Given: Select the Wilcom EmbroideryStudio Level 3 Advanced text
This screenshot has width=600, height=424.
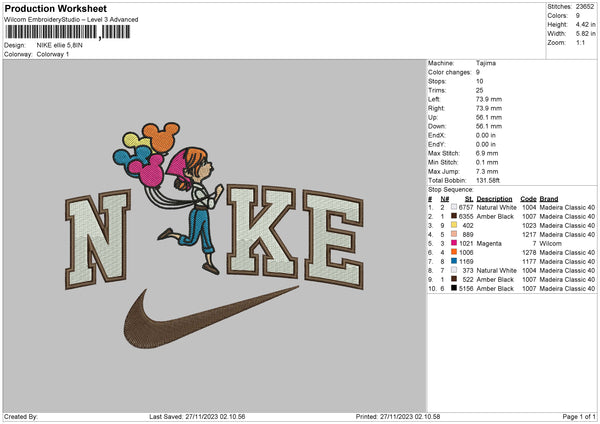Looking at the screenshot, I should pyautogui.click(x=71, y=20).
